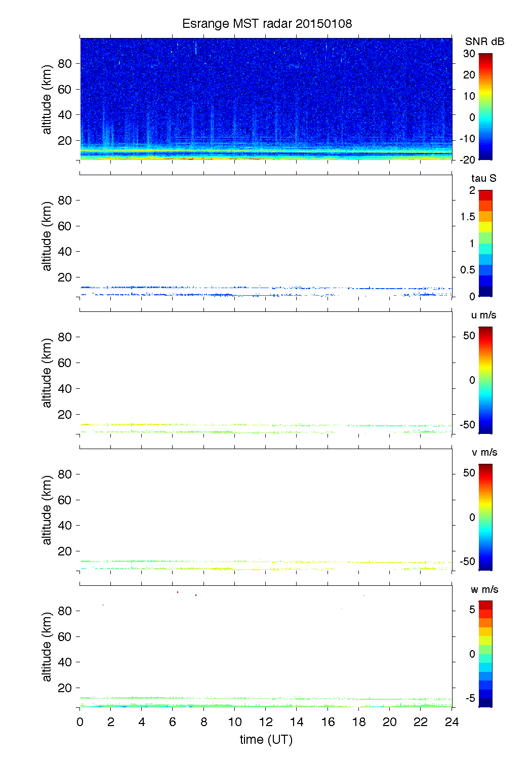
Task: Select the 24 tick label on time axis
Action: (x=452, y=722)
